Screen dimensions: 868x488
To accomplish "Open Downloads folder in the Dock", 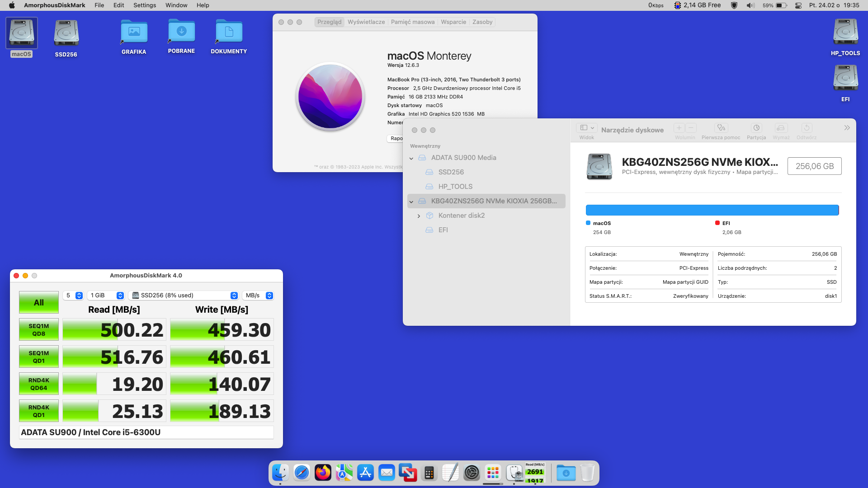I will [x=566, y=473].
